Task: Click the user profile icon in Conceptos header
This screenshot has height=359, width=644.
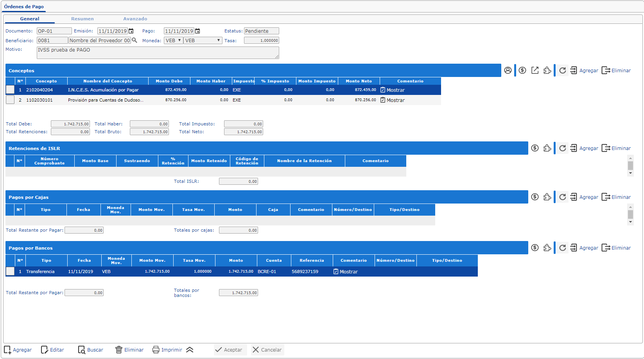Action: coord(508,70)
